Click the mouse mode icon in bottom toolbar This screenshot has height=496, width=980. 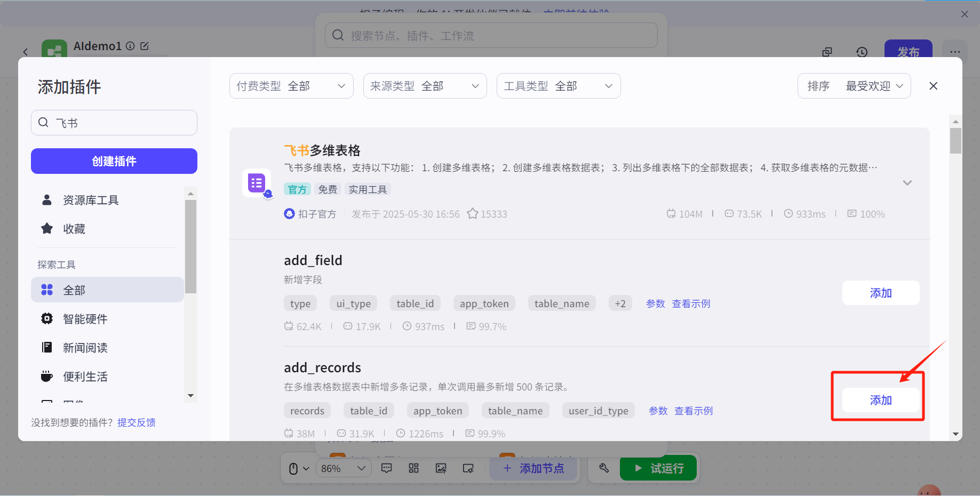pos(293,468)
